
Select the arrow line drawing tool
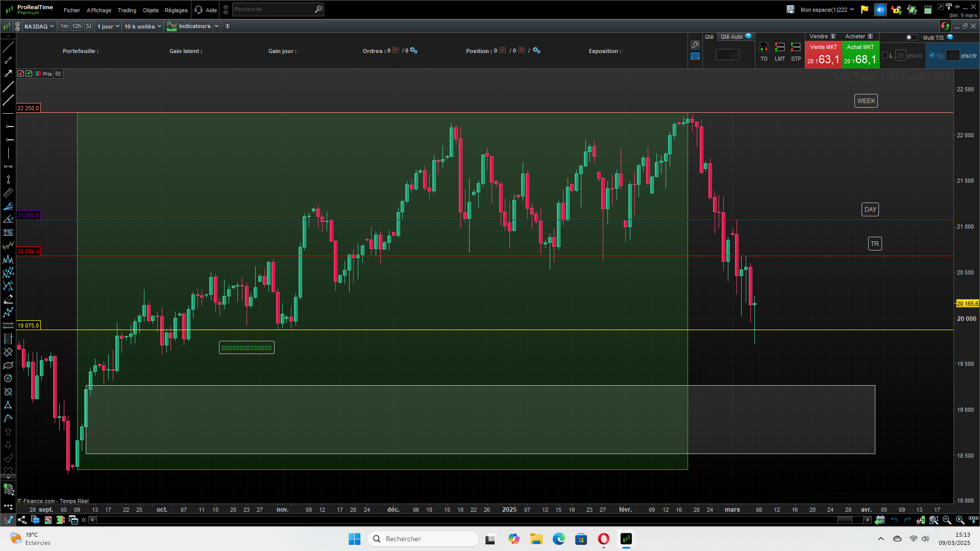[8, 73]
